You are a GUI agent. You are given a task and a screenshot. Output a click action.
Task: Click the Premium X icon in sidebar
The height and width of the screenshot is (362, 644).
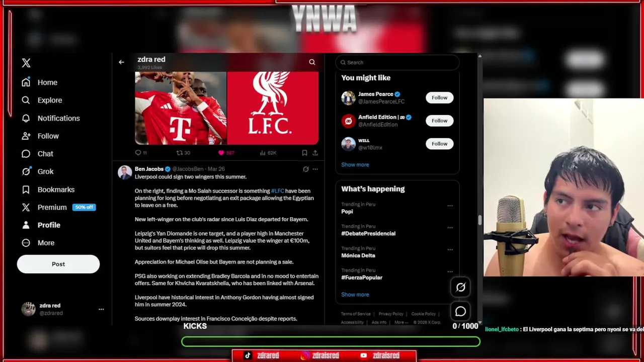tap(26, 207)
